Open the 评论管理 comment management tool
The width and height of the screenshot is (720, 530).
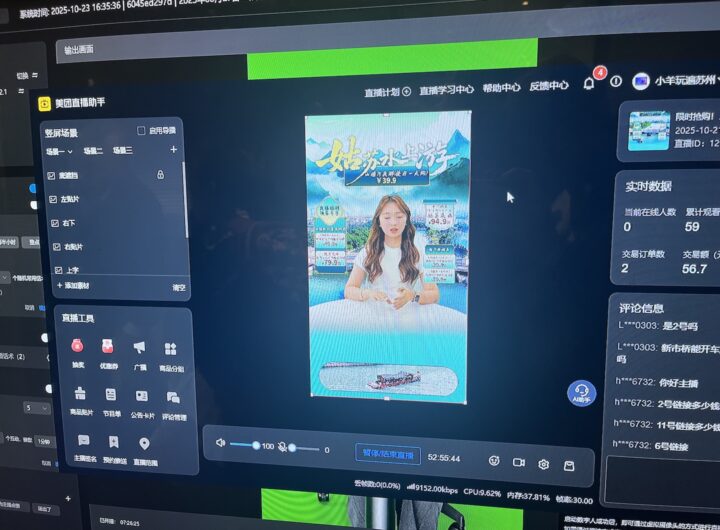pyautogui.click(x=173, y=399)
